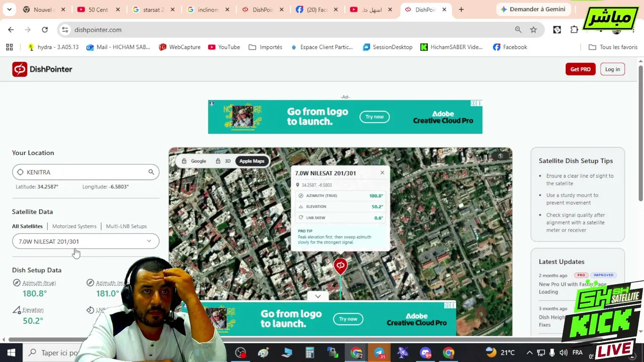Select the Multi-LNB Setups tab

(126, 226)
